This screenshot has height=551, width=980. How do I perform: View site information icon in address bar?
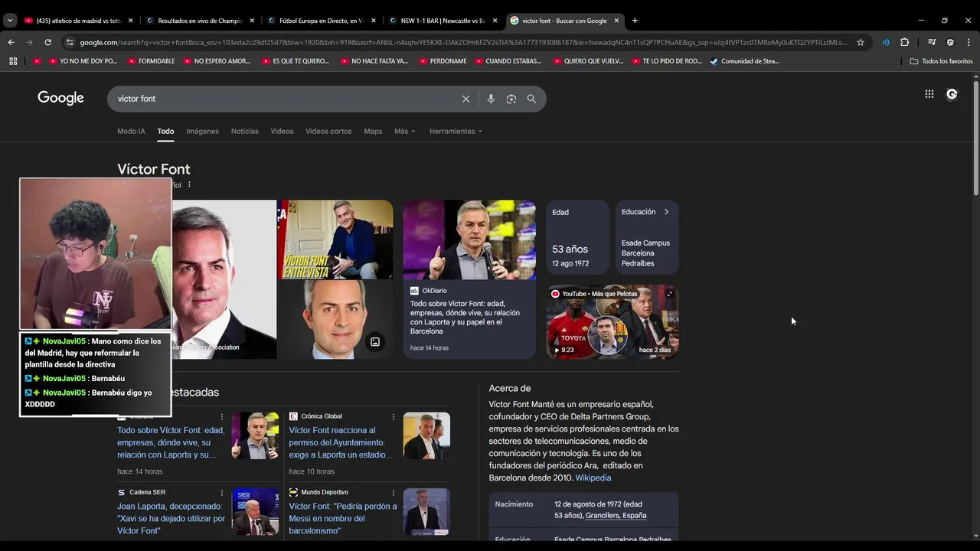pyautogui.click(x=70, y=42)
